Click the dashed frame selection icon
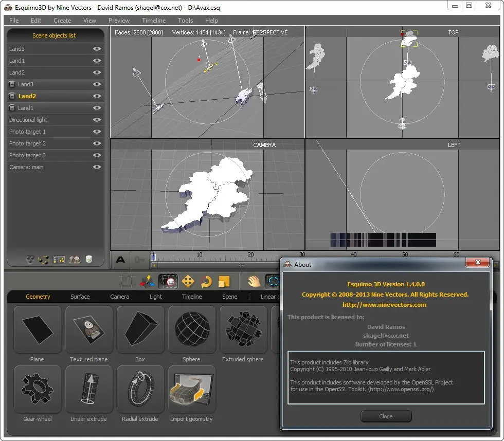 127,281
